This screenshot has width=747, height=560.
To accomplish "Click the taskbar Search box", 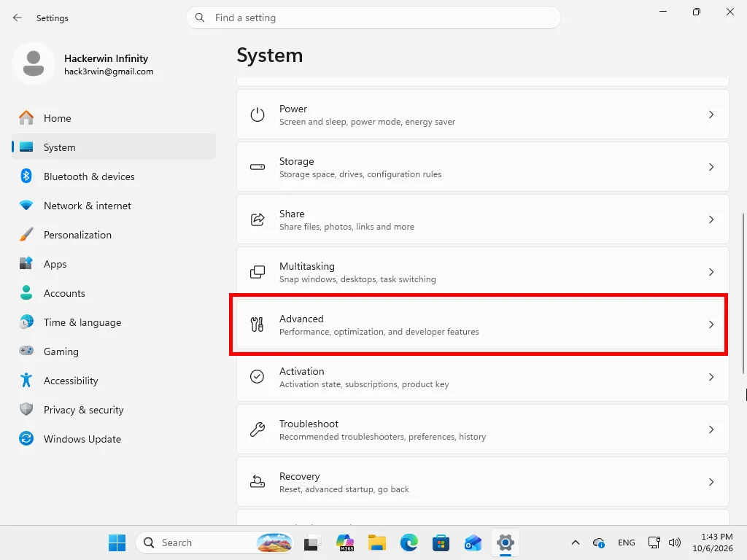I will [x=214, y=542].
